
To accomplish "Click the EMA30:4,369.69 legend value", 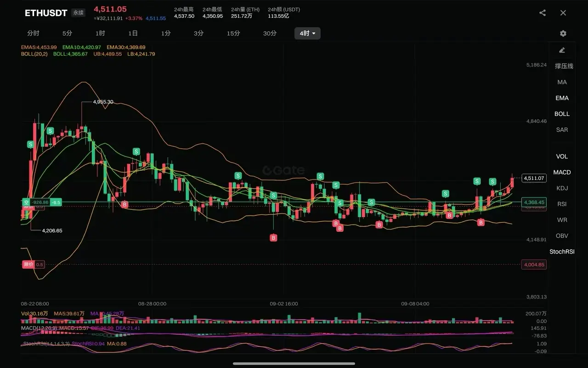I will [x=126, y=47].
